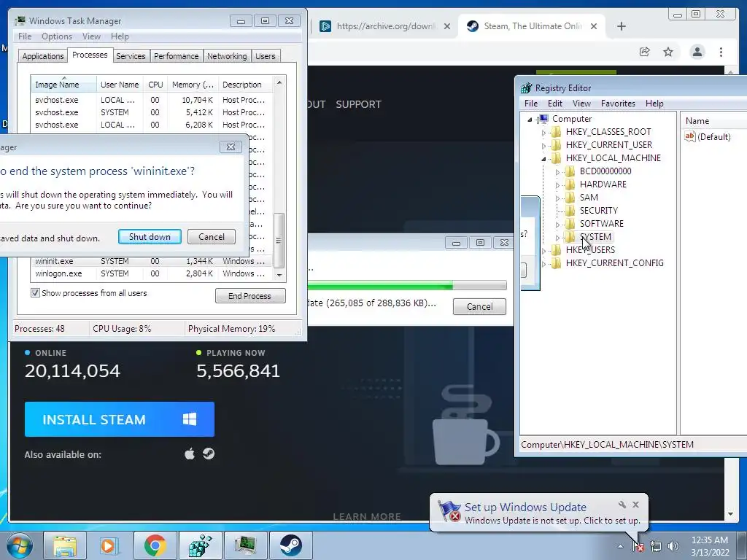
Task: Sort processes by the CPU column
Action: [155, 85]
